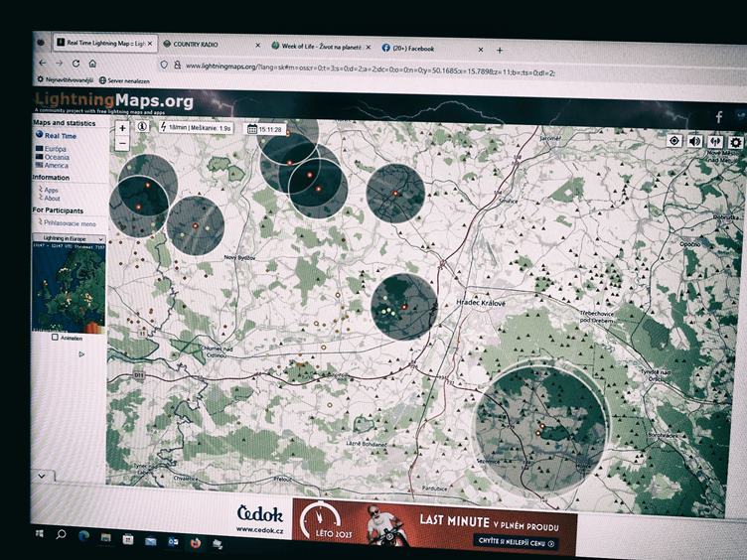This screenshot has width=747, height=560.
Task: Open the About information link
Action: click(52, 199)
